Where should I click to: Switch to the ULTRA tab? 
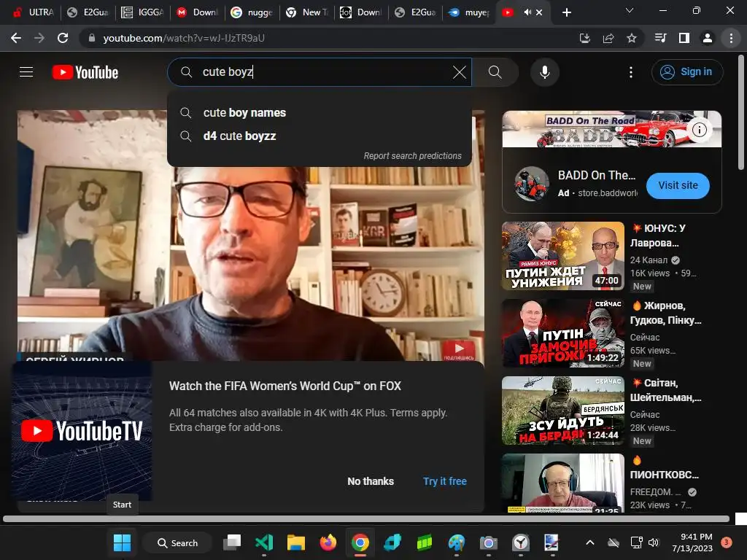(x=34, y=12)
